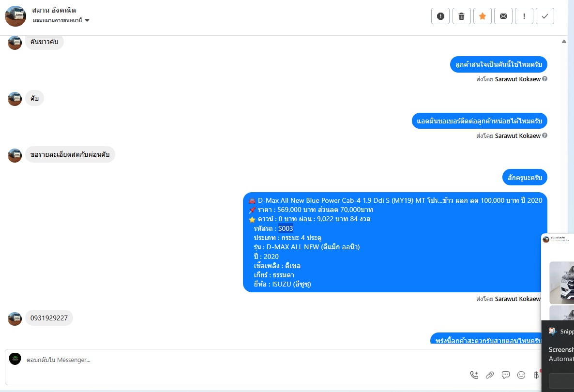574x392 pixels.
Task: Mark conversation as spam icon
Action: point(440,16)
